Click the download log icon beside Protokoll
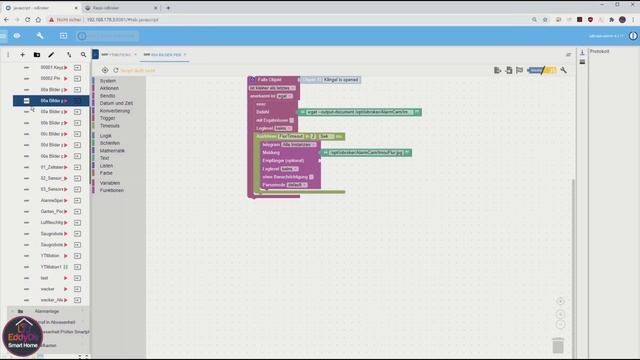 pyautogui.click(x=582, y=52)
